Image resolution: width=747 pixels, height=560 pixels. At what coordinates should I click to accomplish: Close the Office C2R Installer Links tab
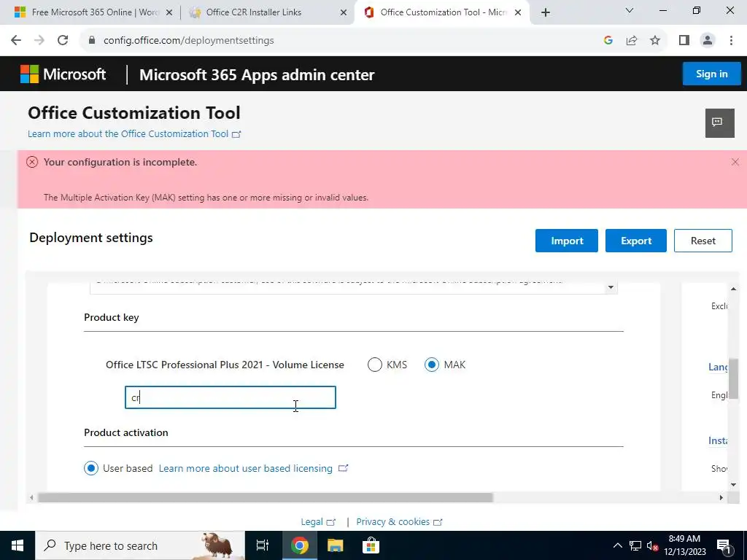point(344,13)
